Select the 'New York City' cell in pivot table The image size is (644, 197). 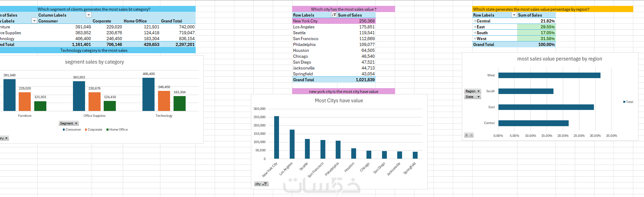[314, 21]
